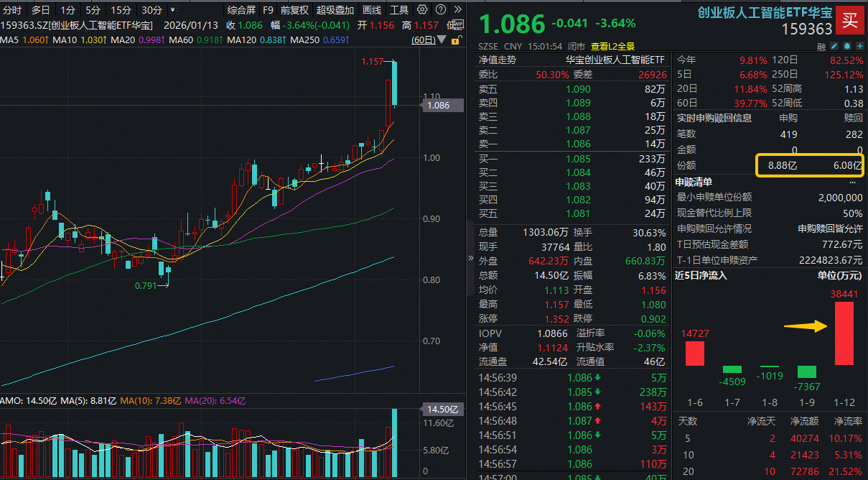This screenshot has height=480, width=868.
Task: Open the 工具 tools icon
Action: pos(400,9)
